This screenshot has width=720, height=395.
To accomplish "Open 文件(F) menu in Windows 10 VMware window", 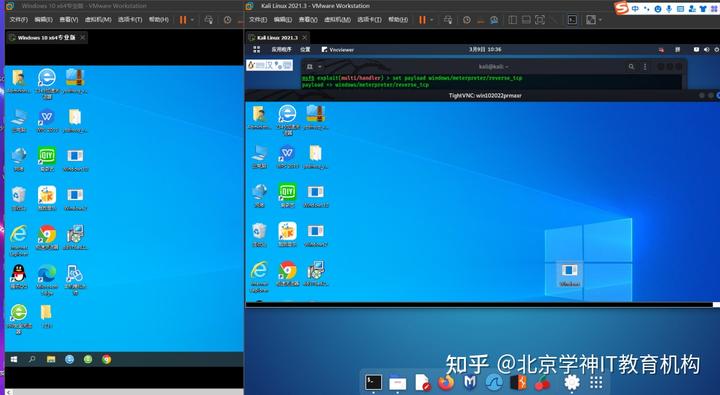I will pyautogui.click(x=19, y=20).
